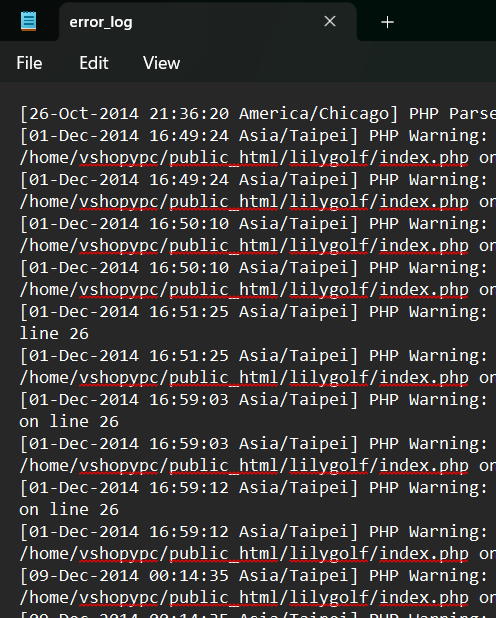Select the error_log tab

(101, 22)
